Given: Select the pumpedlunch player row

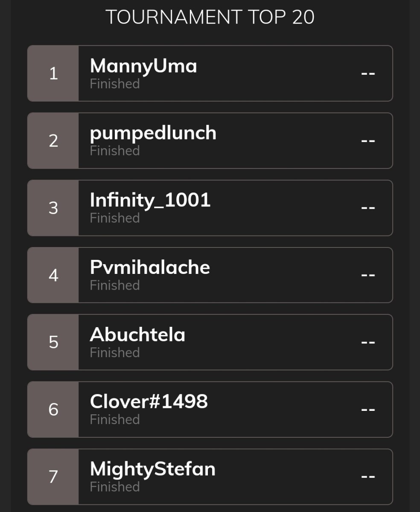Looking at the screenshot, I should pos(210,140).
